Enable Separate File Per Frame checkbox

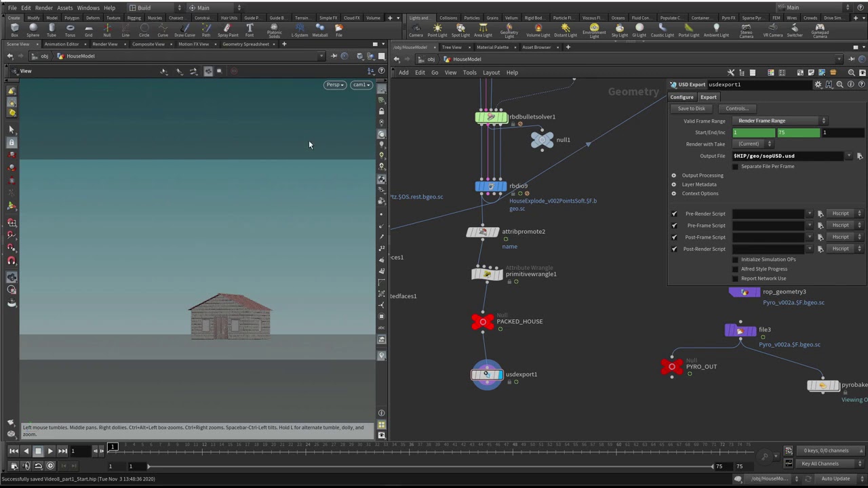tap(736, 166)
